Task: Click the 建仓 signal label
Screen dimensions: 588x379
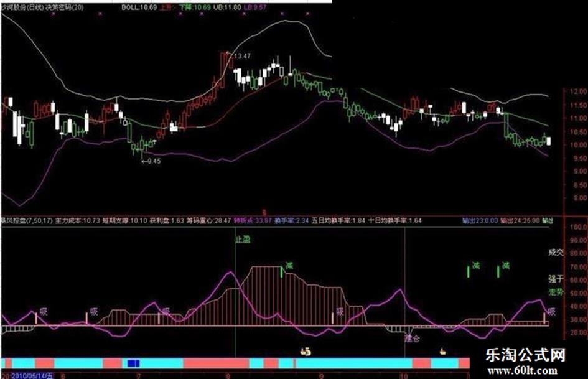Action: (x=412, y=339)
